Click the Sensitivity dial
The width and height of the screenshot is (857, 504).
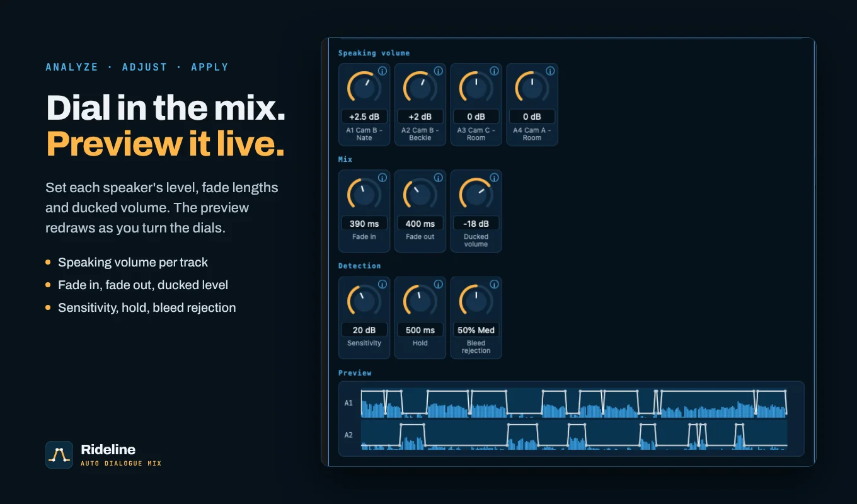pos(364,301)
